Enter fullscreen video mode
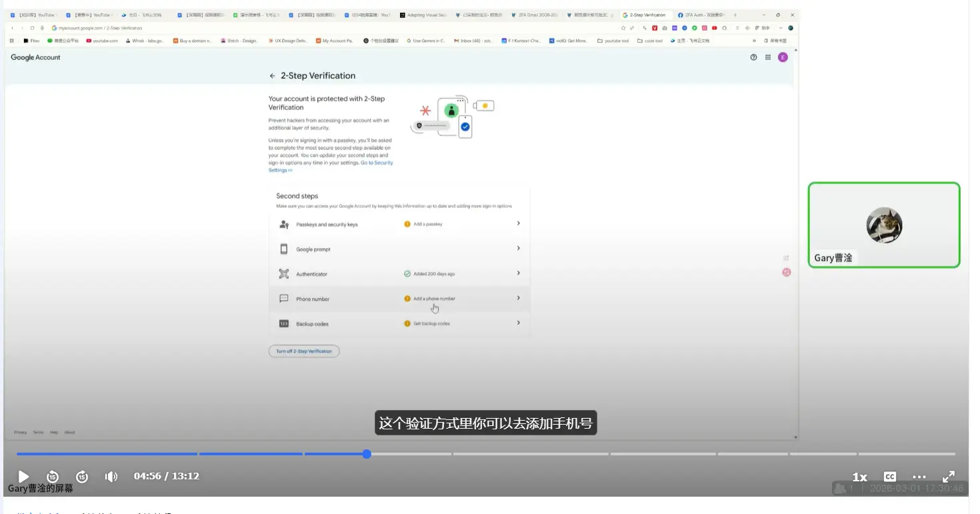Screen dimensions: 980x514 click(x=949, y=477)
